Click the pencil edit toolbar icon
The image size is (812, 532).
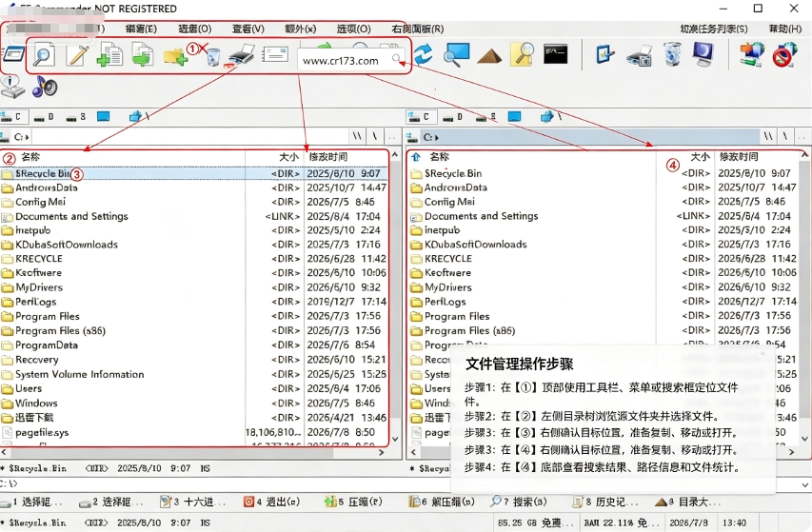coord(77,55)
